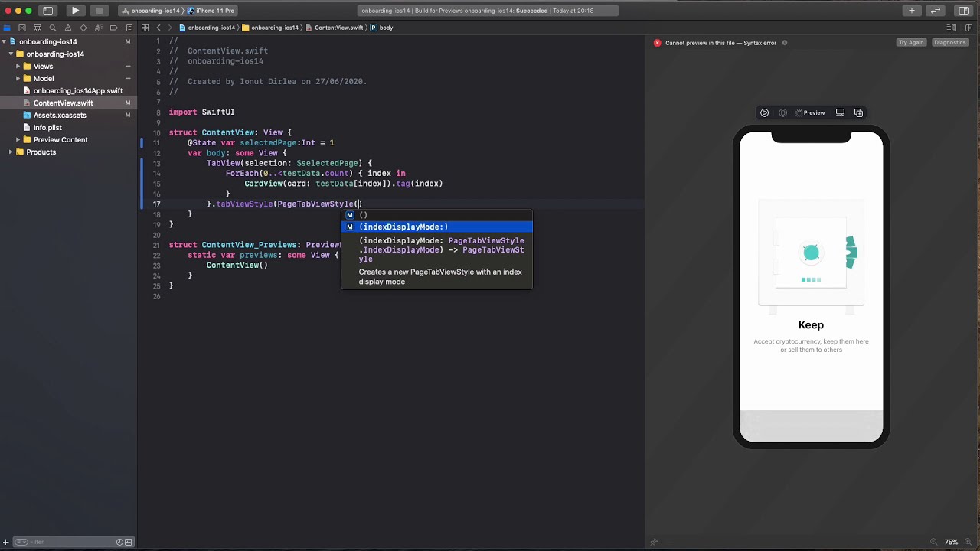Open the Library with plus button
This screenshot has height=551, width=980.
(x=912, y=11)
